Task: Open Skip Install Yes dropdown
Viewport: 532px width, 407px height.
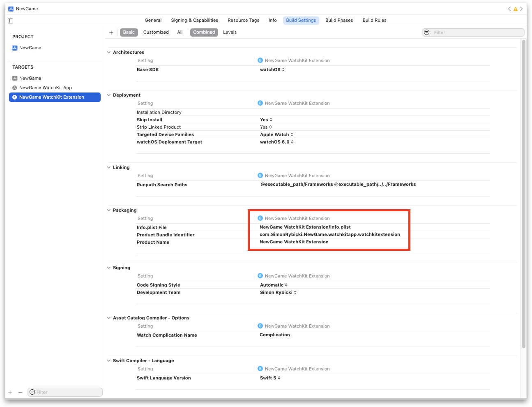Action: click(266, 120)
